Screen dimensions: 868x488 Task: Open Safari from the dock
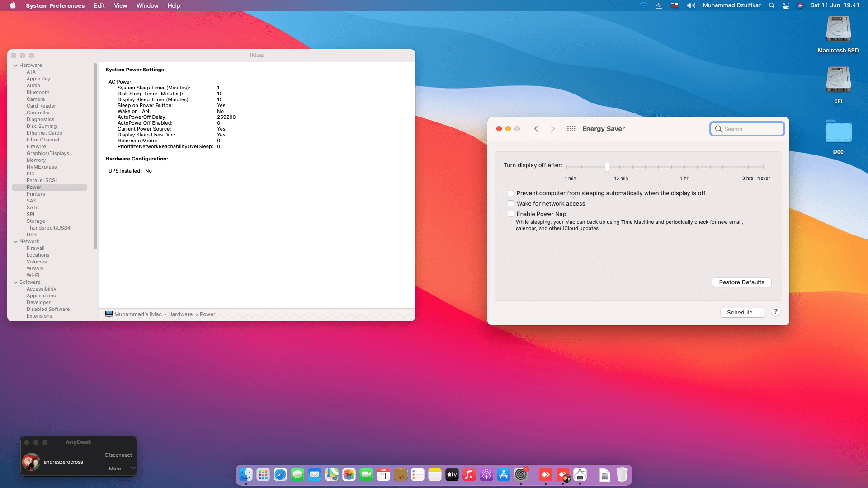(280, 475)
